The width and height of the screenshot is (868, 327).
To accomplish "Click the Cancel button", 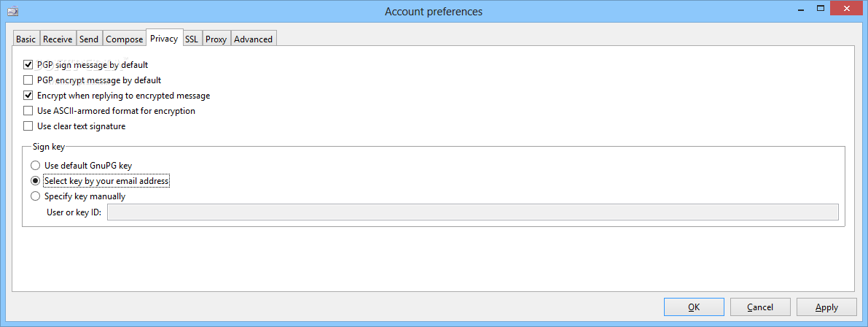I will [x=760, y=307].
